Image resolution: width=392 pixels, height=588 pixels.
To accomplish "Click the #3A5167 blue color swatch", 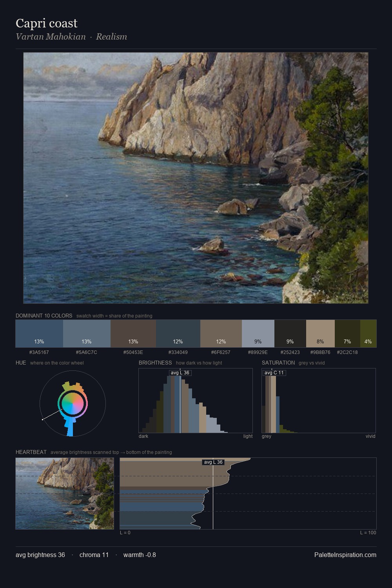I will click(x=39, y=334).
